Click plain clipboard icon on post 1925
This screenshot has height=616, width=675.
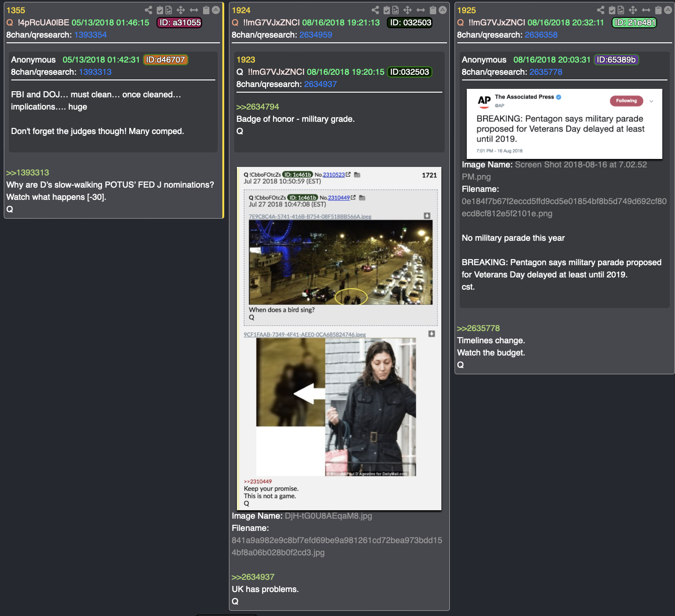tap(659, 10)
